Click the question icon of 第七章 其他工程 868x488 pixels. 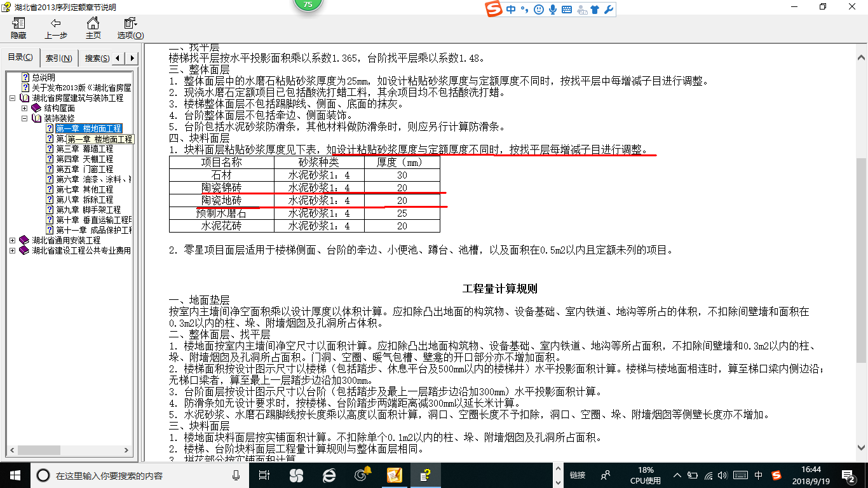(50, 189)
